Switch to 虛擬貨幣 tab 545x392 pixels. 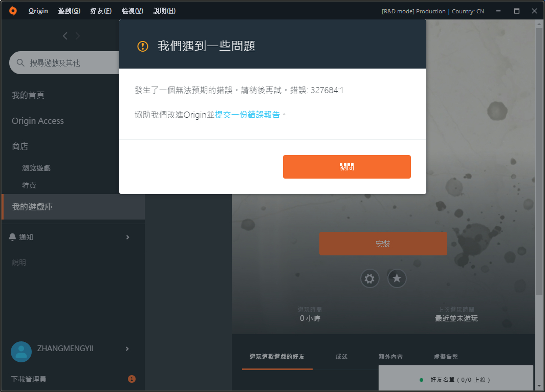446,357
